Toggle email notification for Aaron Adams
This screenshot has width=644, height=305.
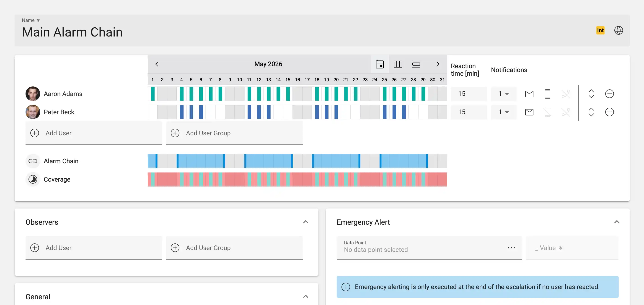[529, 94]
